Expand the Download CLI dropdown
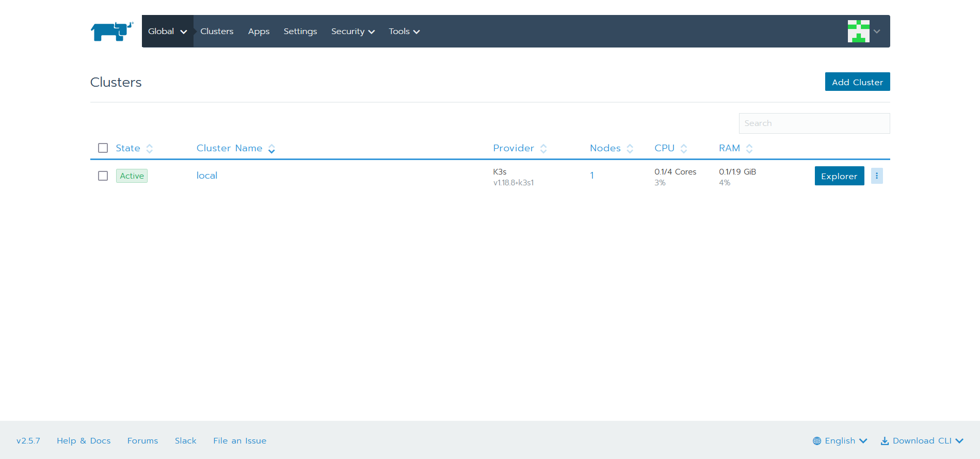980x459 pixels. point(959,441)
